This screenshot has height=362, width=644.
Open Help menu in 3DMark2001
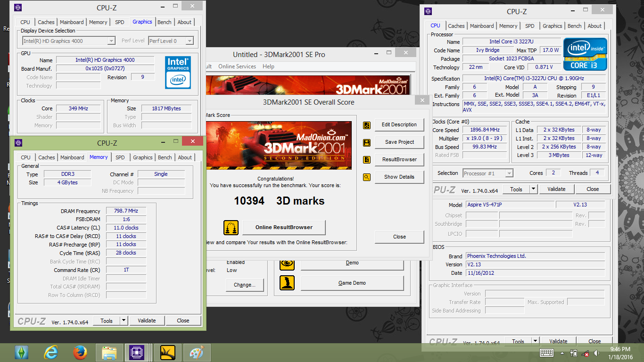tap(268, 66)
